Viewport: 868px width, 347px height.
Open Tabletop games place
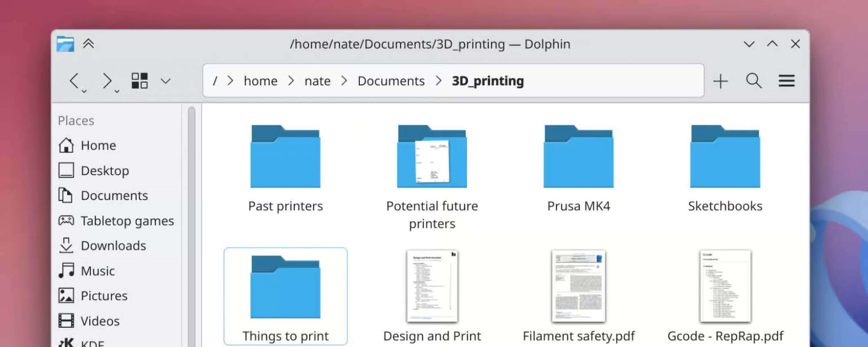116,221
